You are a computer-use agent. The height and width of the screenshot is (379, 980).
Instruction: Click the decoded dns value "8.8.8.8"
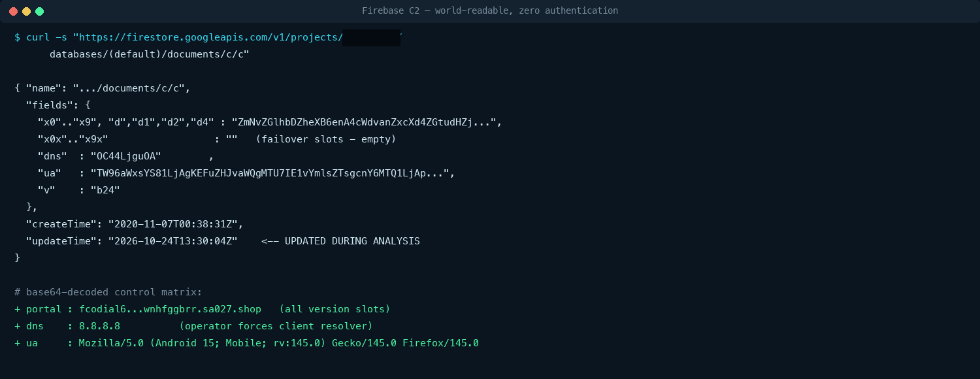point(99,326)
